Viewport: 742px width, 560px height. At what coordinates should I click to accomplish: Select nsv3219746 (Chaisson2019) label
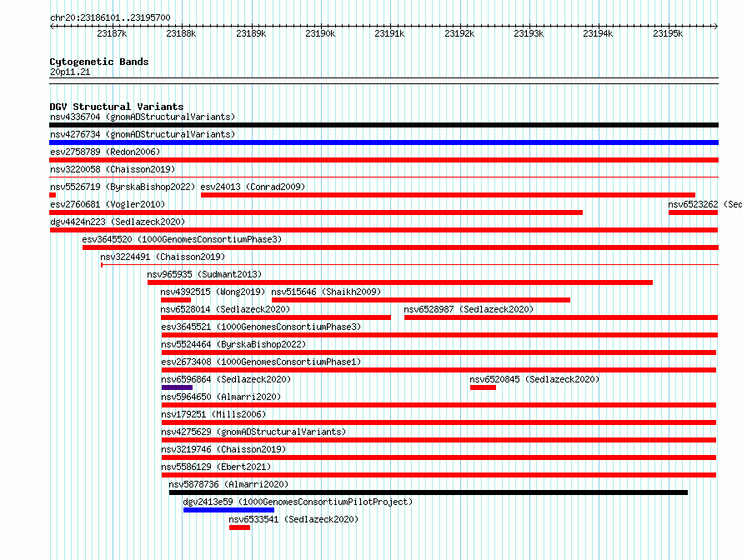tap(223, 449)
